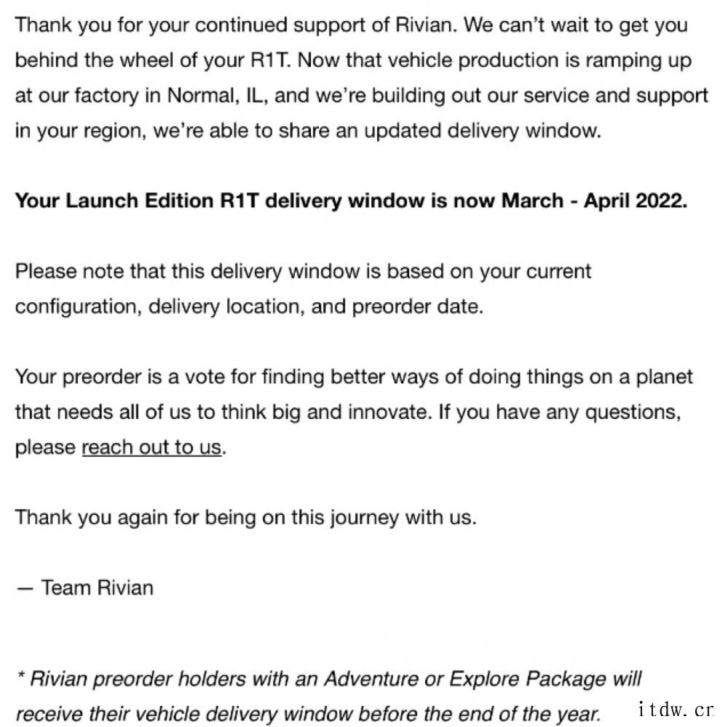This screenshot has height=727, width=728.
Task: Click "If you have any questions" text
Action: point(560,412)
